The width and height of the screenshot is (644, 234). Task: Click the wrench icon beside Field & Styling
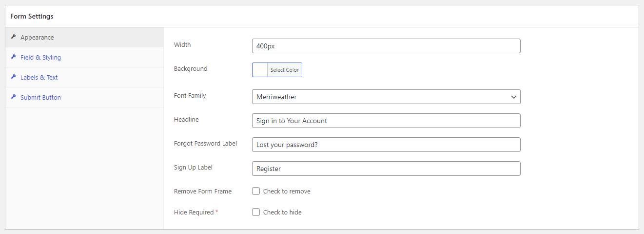click(x=14, y=57)
